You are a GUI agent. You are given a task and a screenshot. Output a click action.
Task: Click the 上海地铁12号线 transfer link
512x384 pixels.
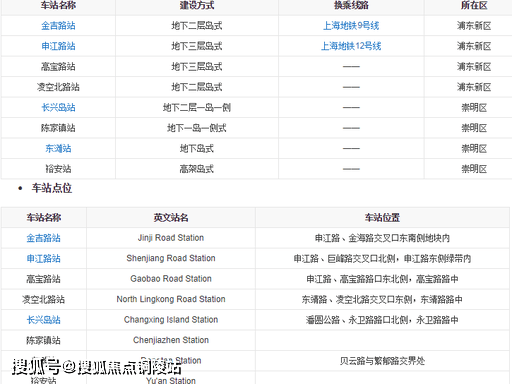click(x=351, y=46)
